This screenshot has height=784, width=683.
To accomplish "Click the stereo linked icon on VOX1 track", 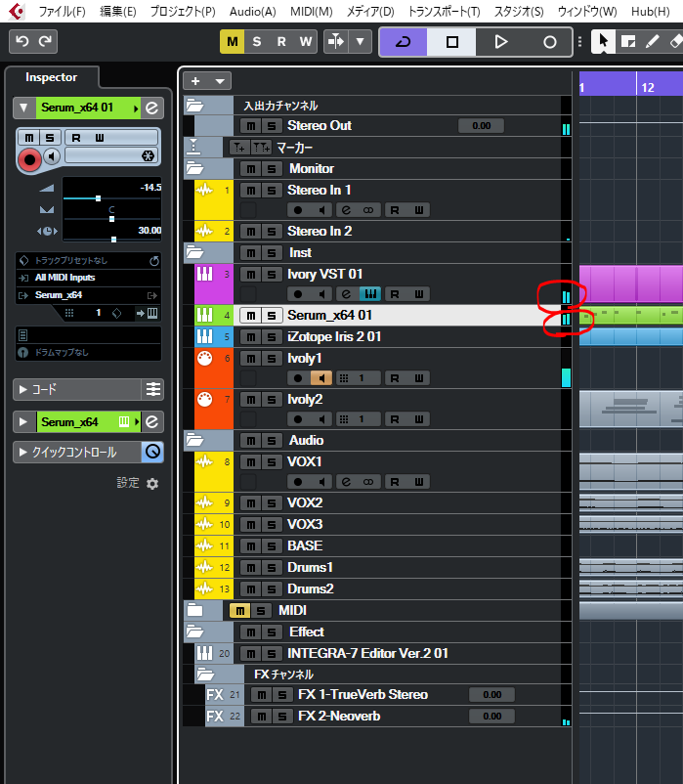I will [368, 482].
